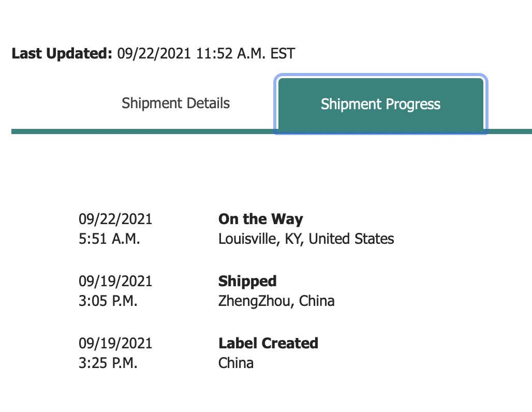
Task: Click the date beside On the Way
Action: [115, 219]
